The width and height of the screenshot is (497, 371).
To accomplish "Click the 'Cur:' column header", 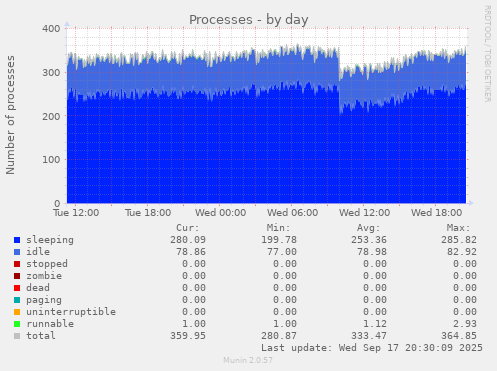I will (188, 228).
